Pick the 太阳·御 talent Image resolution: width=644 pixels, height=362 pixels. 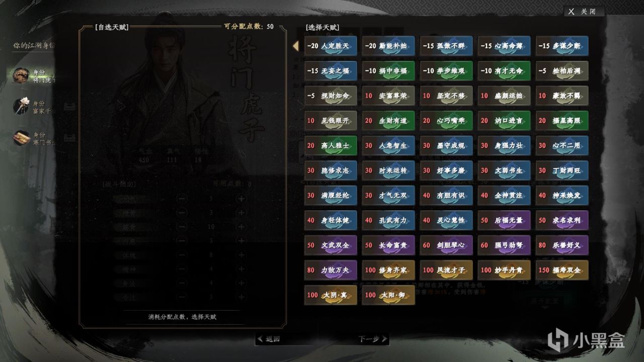(388, 295)
